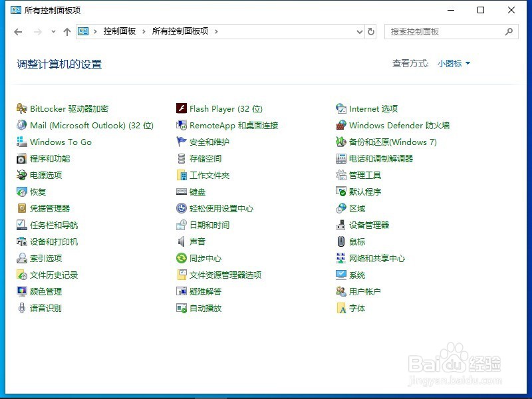Open the 默认程序 link
The width and height of the screenshot is (532, 399).
365,192
